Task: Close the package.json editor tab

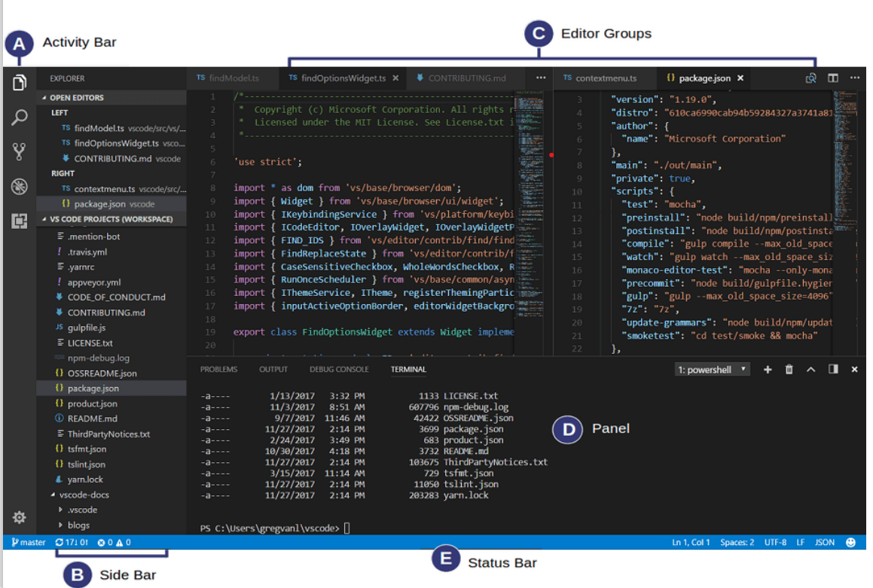Action: (x=740, y=78)
